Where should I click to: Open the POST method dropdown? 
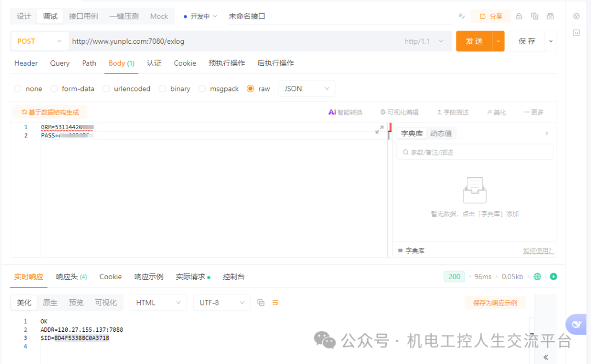point(39,41)
